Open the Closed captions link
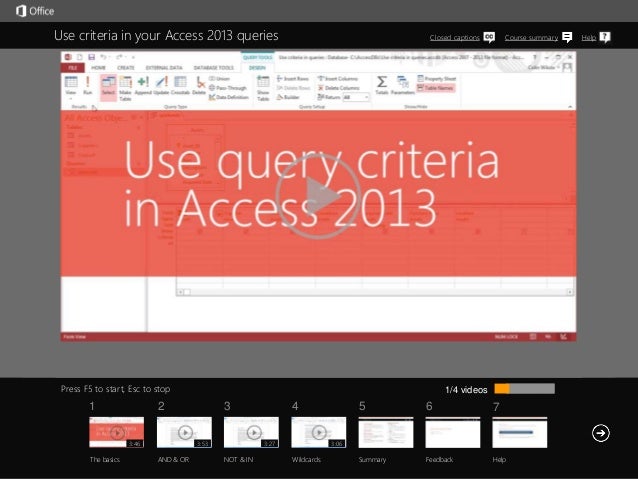 [x=454, y=37]
